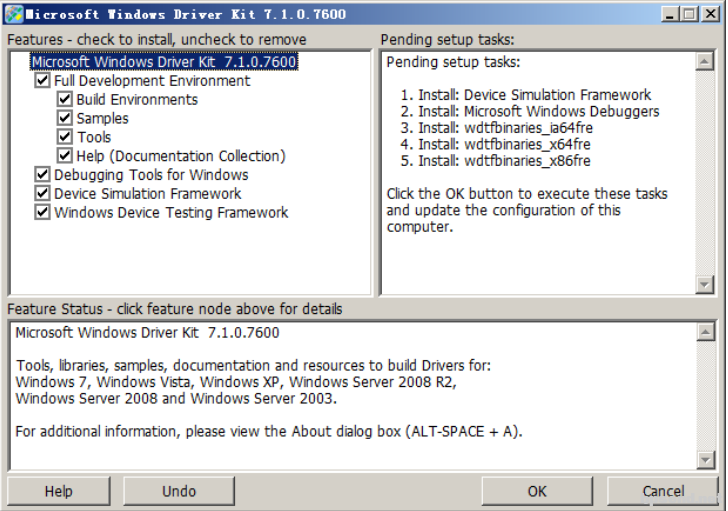728x511 pixels.
Task: Click the 'Install: Device Simulation Framework' task line
Action: 526,95
